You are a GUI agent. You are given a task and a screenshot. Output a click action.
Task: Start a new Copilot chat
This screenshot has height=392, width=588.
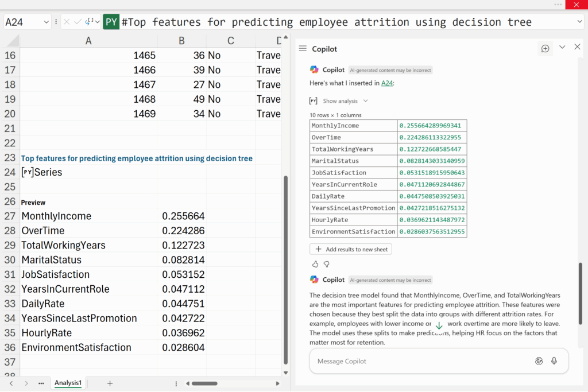tap(546, 49)
